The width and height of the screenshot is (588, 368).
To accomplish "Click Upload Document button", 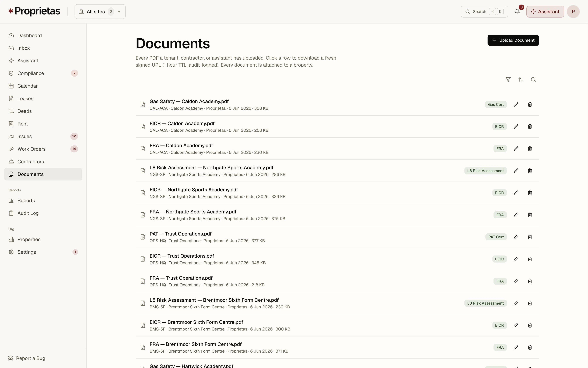I will (513, 40).
